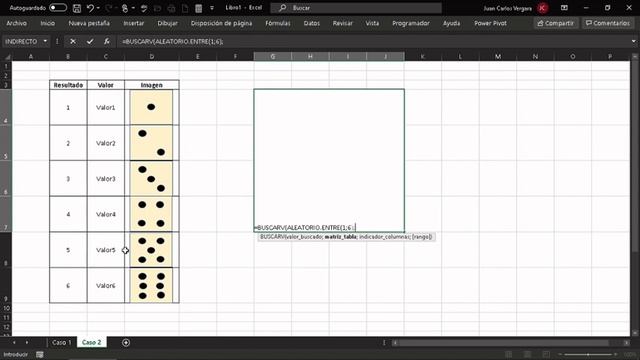Click the next sheet navigation arrow
This screenshot has height=360, width=640.
click(x=27, y=342)
